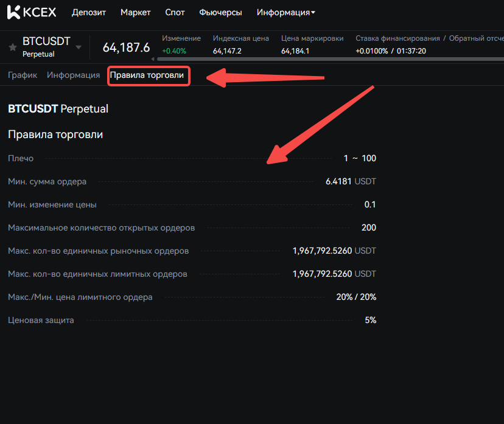The image size is (504, 424).
Task: Click the BTCUSDT Perpetual pair name
Action: (46, 46)
